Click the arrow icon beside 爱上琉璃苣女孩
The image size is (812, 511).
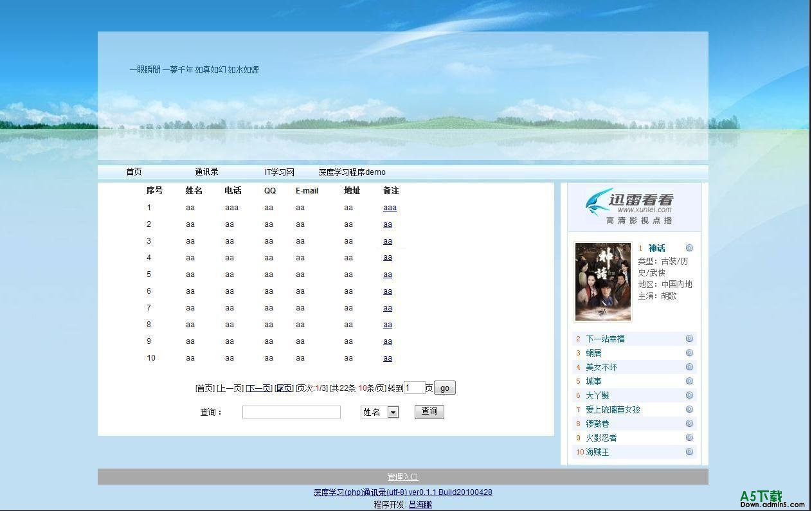[x=689, y=409]
